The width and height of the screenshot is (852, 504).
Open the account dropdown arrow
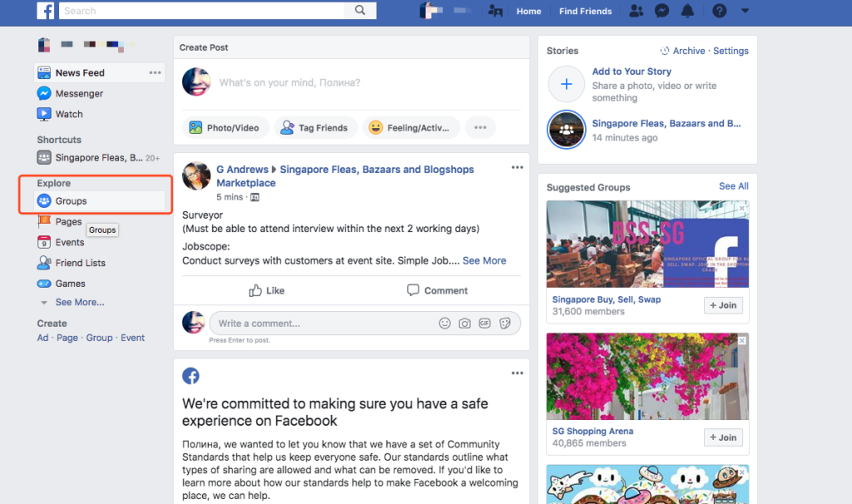tap(745, 11)
